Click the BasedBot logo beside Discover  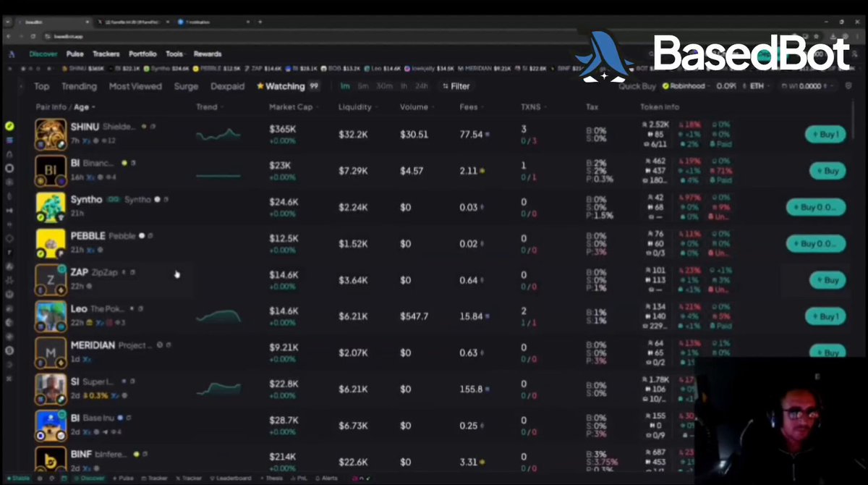point(12,54)
